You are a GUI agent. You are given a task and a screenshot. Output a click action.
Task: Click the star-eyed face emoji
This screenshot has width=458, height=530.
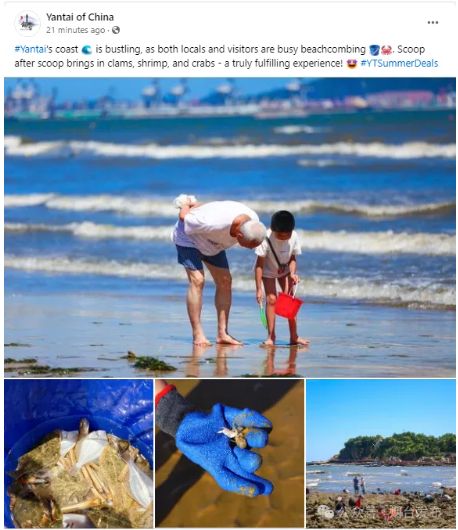(x=352, y=64)
